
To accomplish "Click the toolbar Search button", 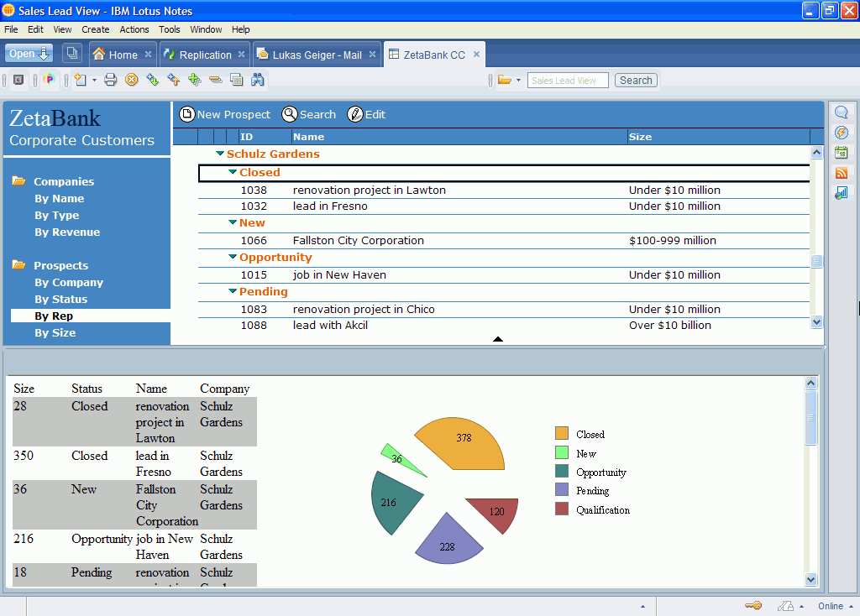I will click(x=636, y=81).
